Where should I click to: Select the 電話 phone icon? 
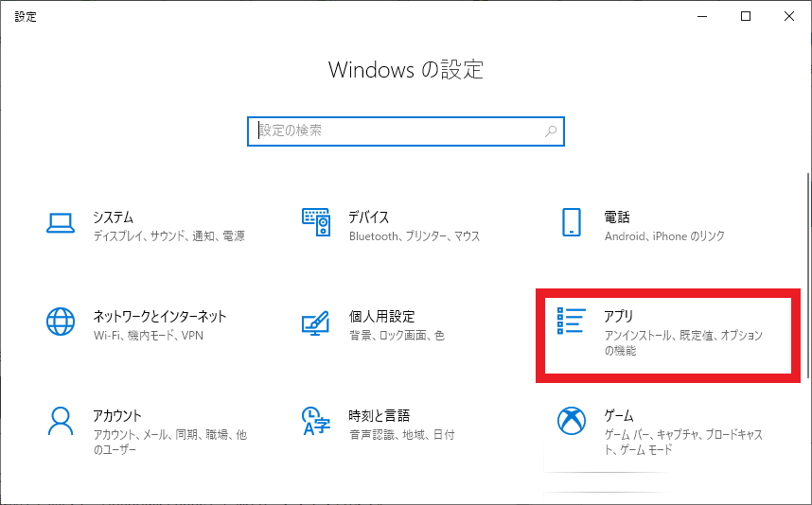point(572,222)
